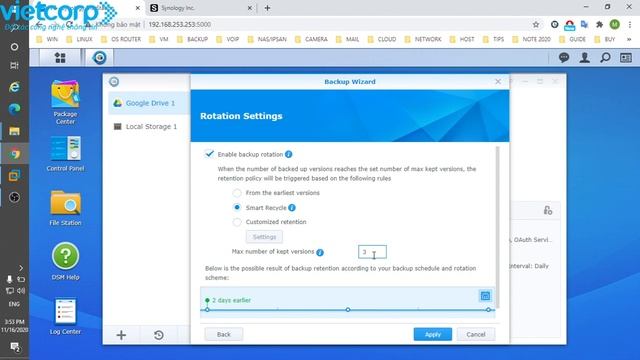The height and width of the screenshot is (360, 640).
Task: Select Google Drive 1 backup task
Action: coord(149,103)
